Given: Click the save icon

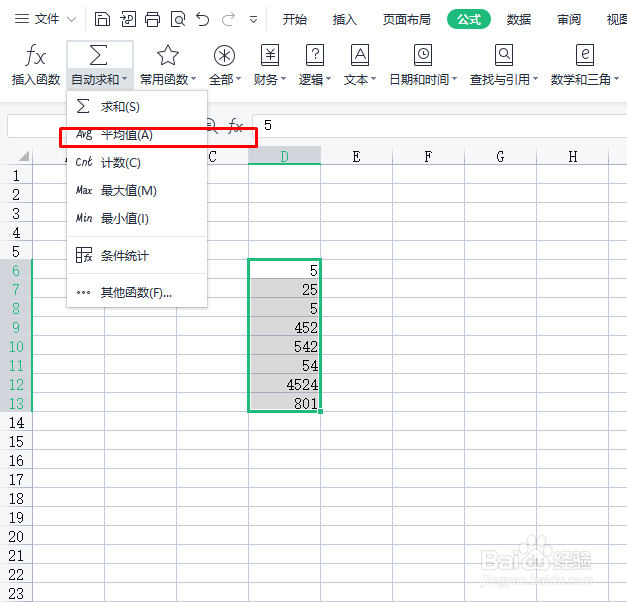Looking at the screenshot, I should [x=102, y=19].
